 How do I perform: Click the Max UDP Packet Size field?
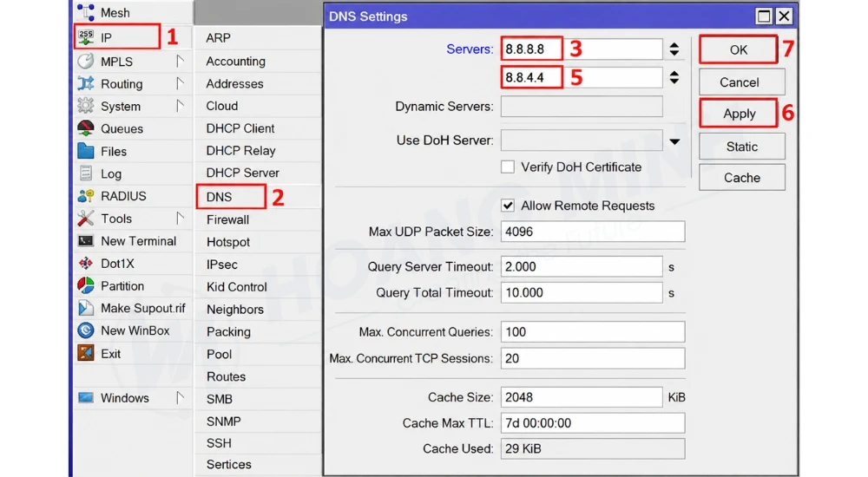click(x=593, y=232)
